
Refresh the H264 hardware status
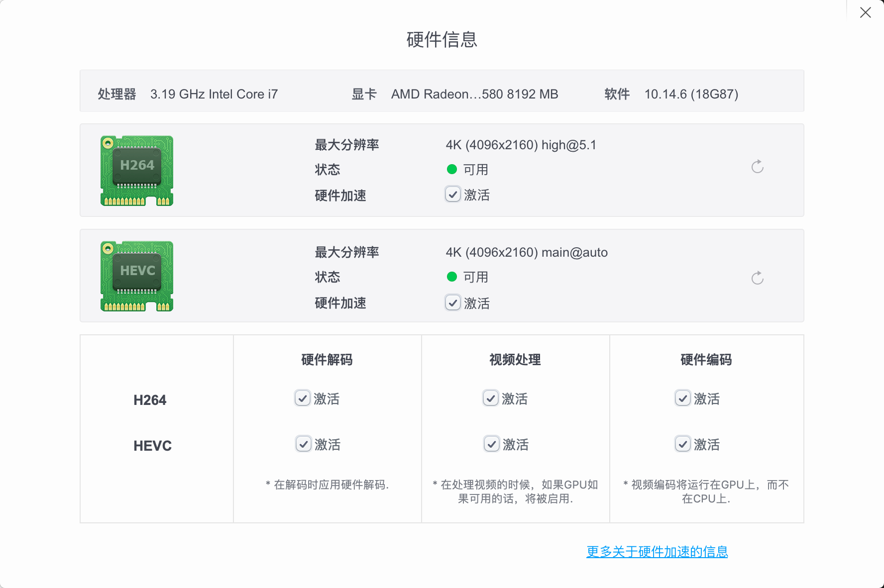coord(758,167)
